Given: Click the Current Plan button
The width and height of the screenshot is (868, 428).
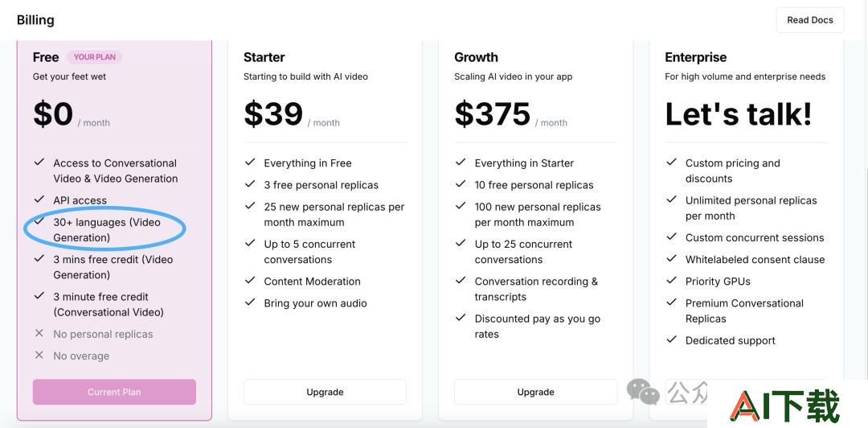Looking at the screenshot, I should [114, 392].
